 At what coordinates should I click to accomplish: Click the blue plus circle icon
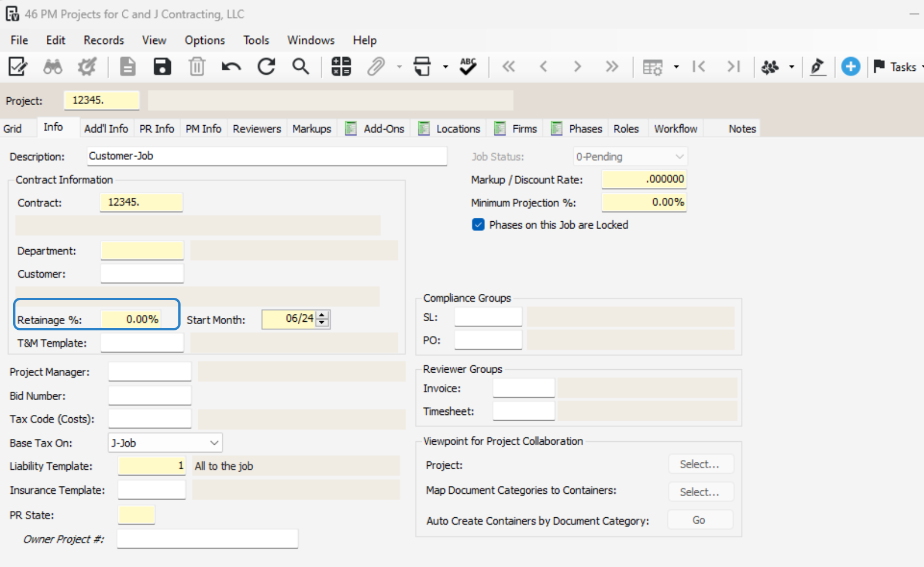[851, 67]
